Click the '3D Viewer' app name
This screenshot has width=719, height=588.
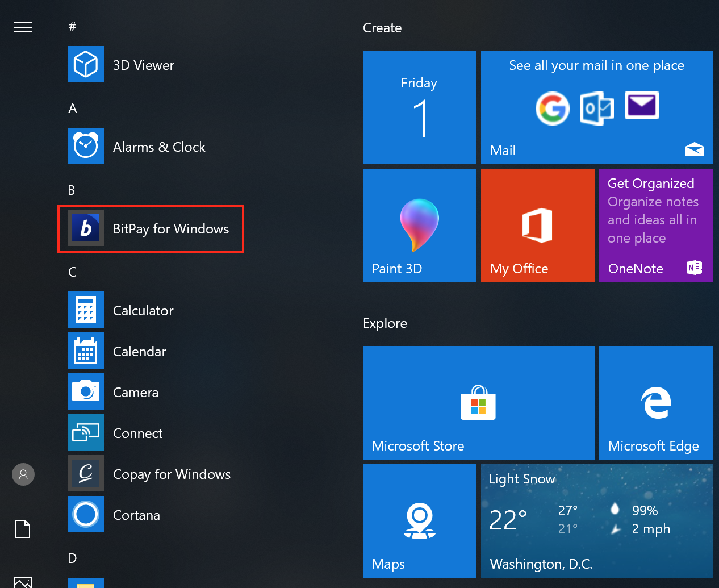click(x=144, y=65)
